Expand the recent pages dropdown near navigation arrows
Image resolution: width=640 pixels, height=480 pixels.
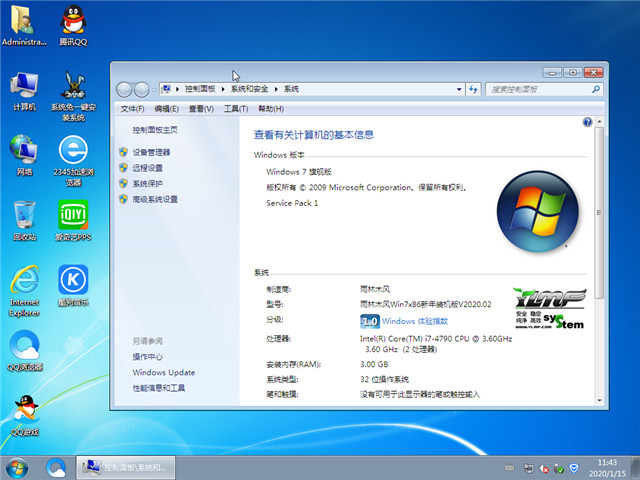click(x=153, y=89)
